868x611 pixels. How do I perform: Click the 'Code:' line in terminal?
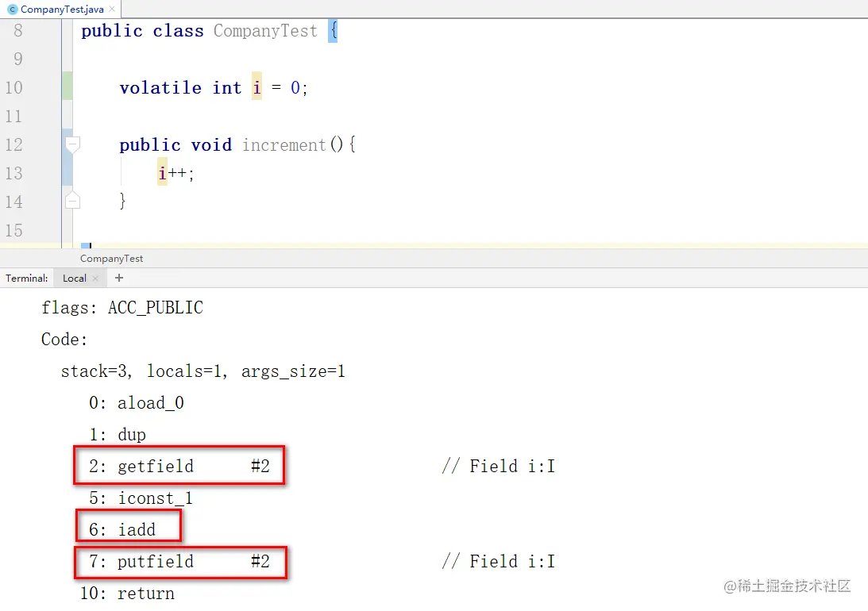point(64,339)
